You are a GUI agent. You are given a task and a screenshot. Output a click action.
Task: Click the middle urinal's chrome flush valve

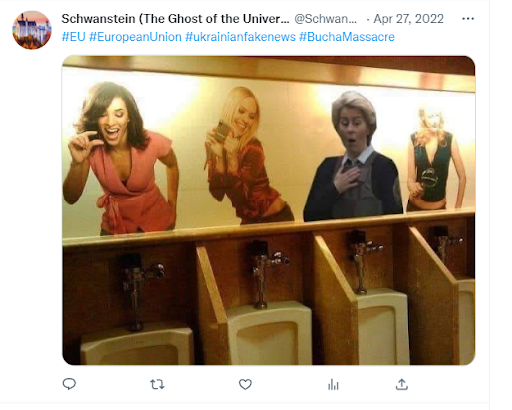(x=264, y=272)
